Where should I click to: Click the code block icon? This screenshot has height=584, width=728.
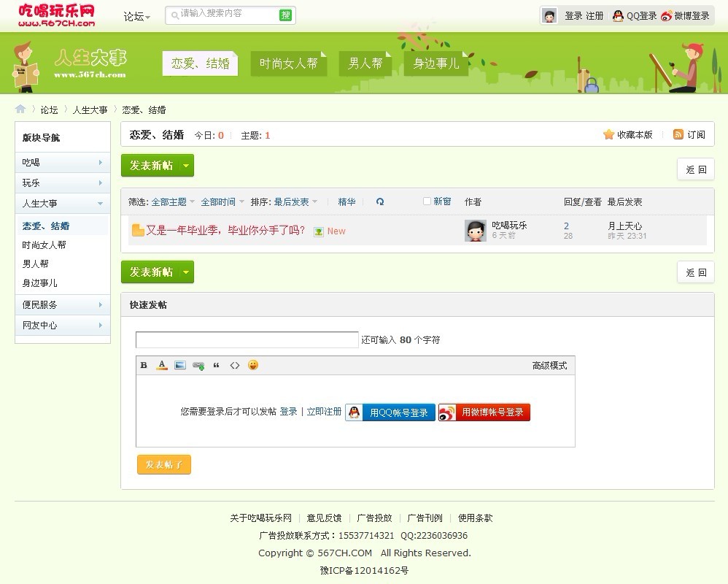point(235,365)
